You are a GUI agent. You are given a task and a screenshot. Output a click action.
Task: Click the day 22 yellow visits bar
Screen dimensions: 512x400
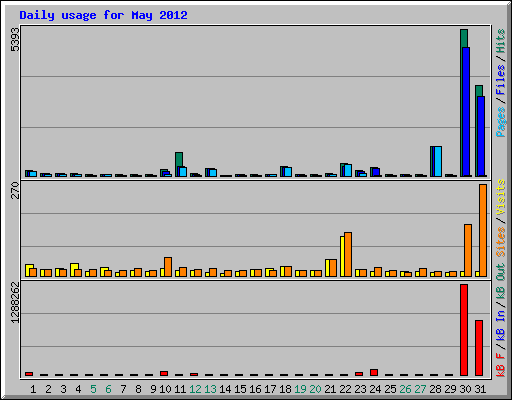342,256
